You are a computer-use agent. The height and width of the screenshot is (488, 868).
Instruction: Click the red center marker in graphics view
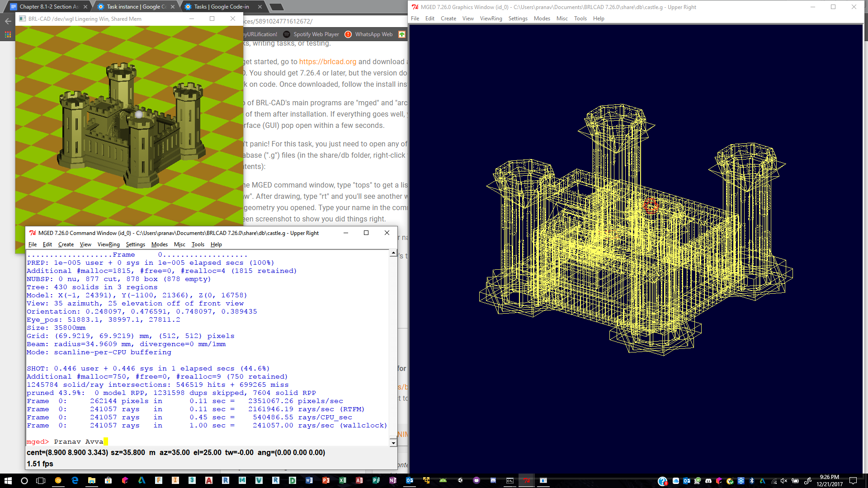(x=650, y=206)
